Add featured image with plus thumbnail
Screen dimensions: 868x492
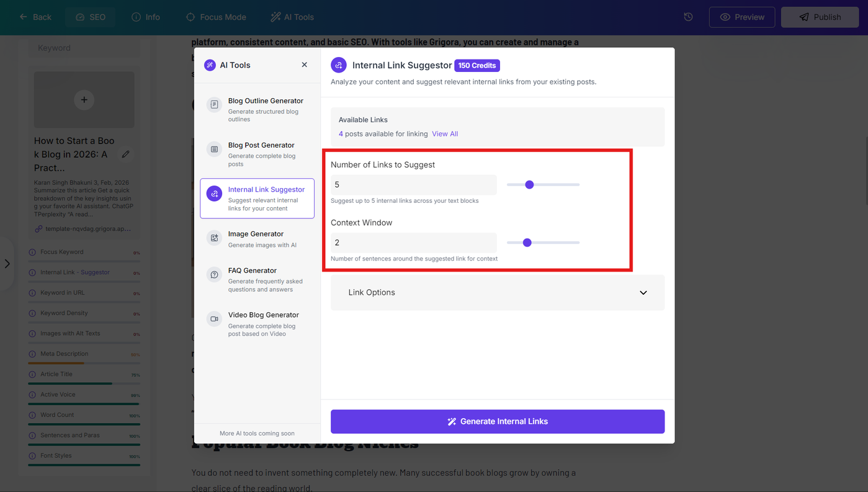click(x=84, y=99)
